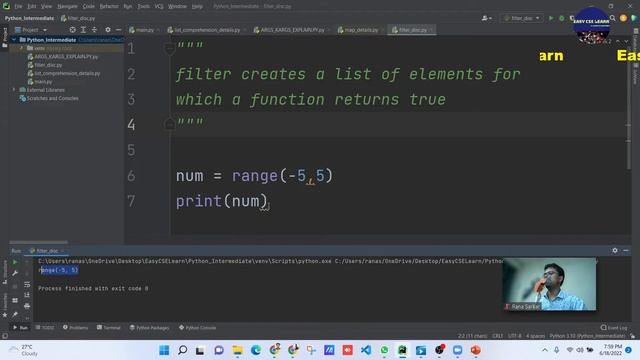Print the Run console output
This screenshot has width=640, height=360.
coord(27,306)
